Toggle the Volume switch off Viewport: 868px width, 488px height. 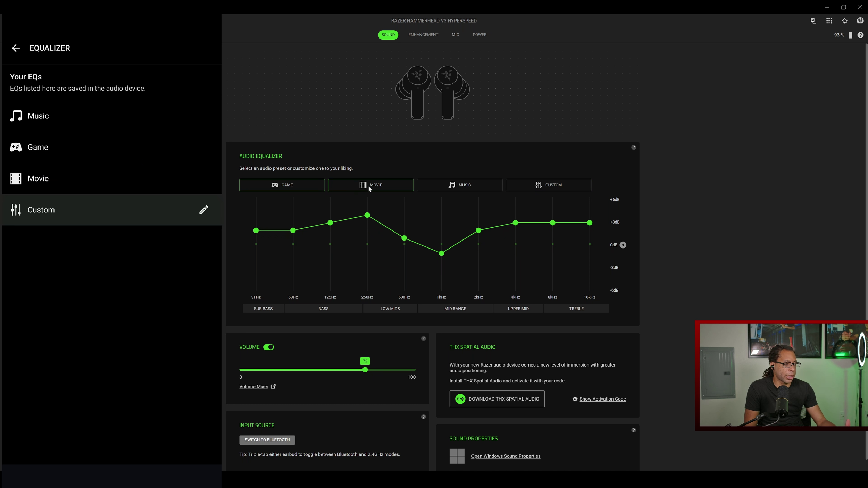pos(269,347)
